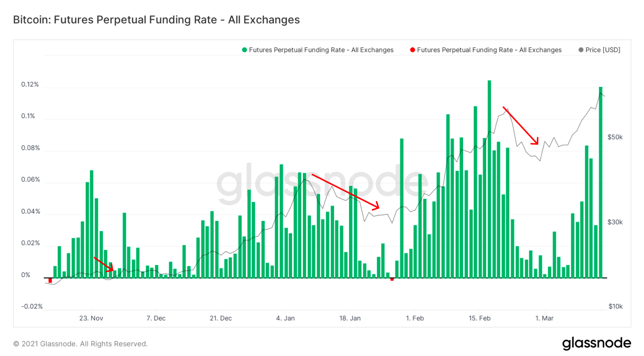Viewport: 644px width, 356px height.
Task: Click the red arrow in late February
Action: click(x=521, y=126)
